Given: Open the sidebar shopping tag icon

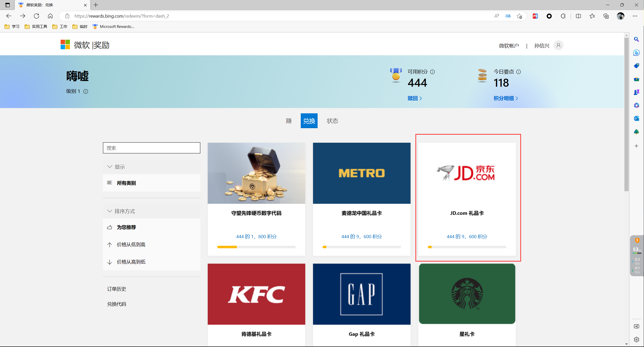Looking at the screenshot, I should point(636,66).
